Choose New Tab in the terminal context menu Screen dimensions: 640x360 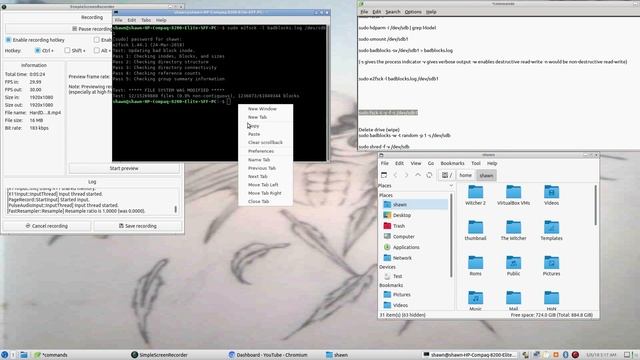[265, 117]
